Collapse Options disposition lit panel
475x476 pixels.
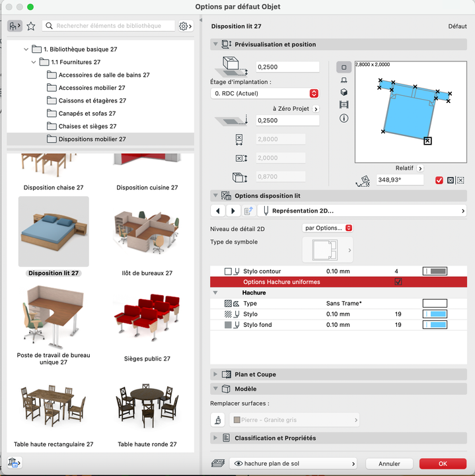pos(215,196)
